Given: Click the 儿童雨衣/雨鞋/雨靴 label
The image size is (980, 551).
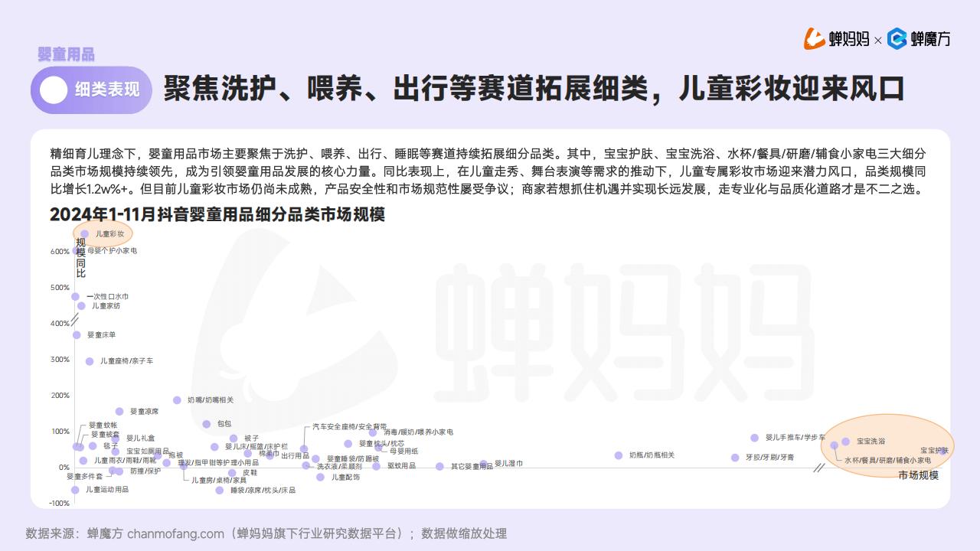Looking at the screenshot, I should pyautogui.click(x=125, y=460).
